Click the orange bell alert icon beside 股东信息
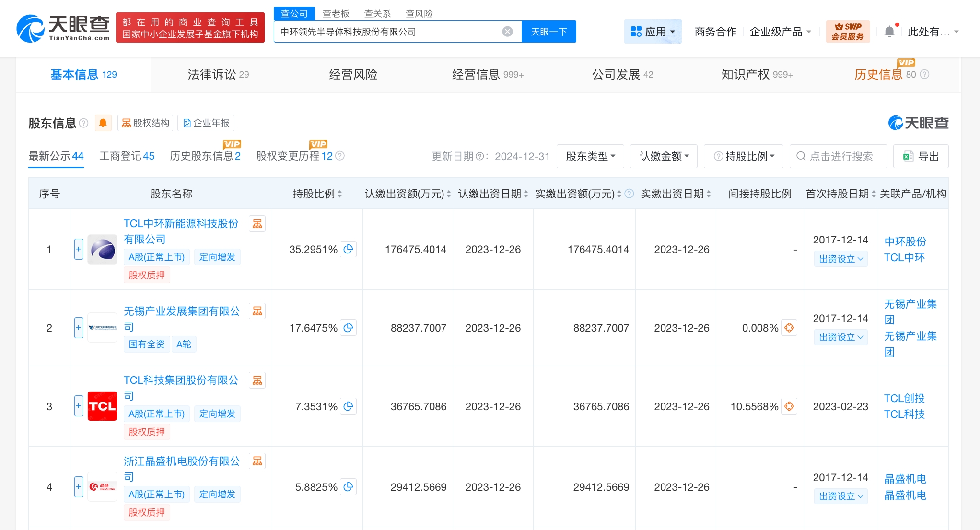Viewport: 980px width, 530px height. [103, 123]
